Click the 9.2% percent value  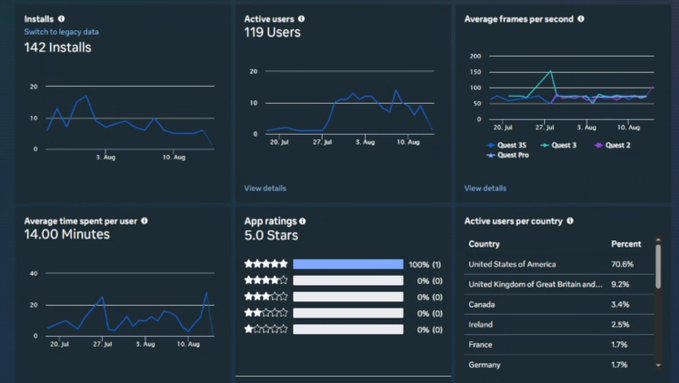620,284
